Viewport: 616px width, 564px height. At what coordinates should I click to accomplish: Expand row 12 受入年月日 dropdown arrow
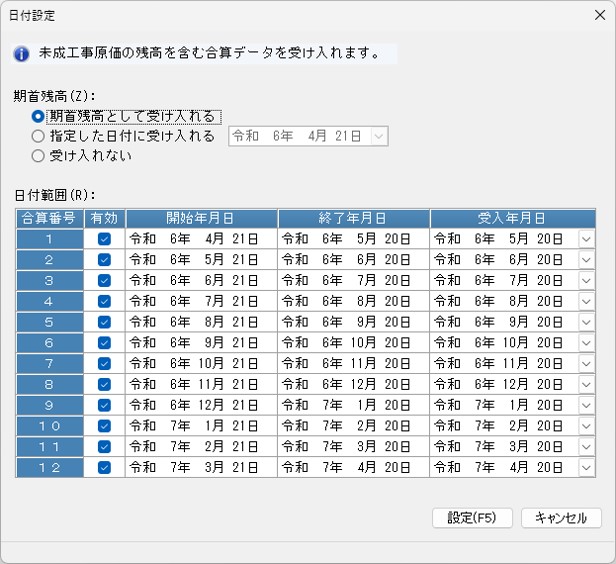[x=586, y=467]
